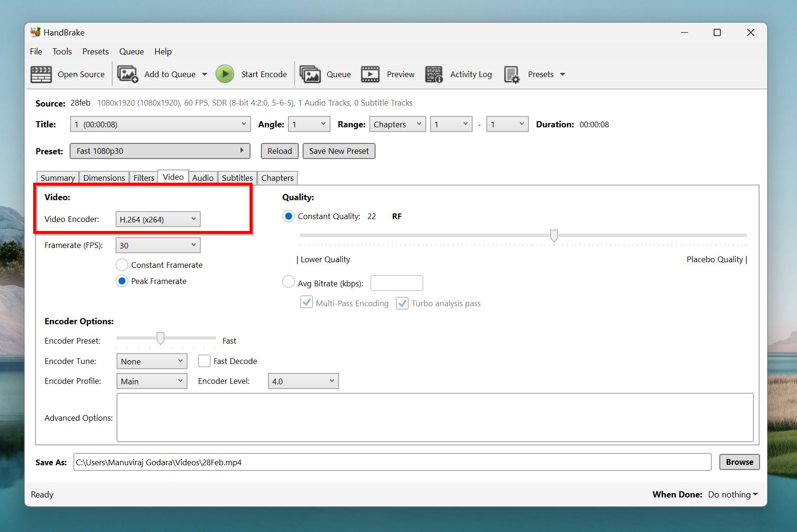Click the Start Encode label
The width and height of the screenshot is (797, 532).
[x=264, y=74]
